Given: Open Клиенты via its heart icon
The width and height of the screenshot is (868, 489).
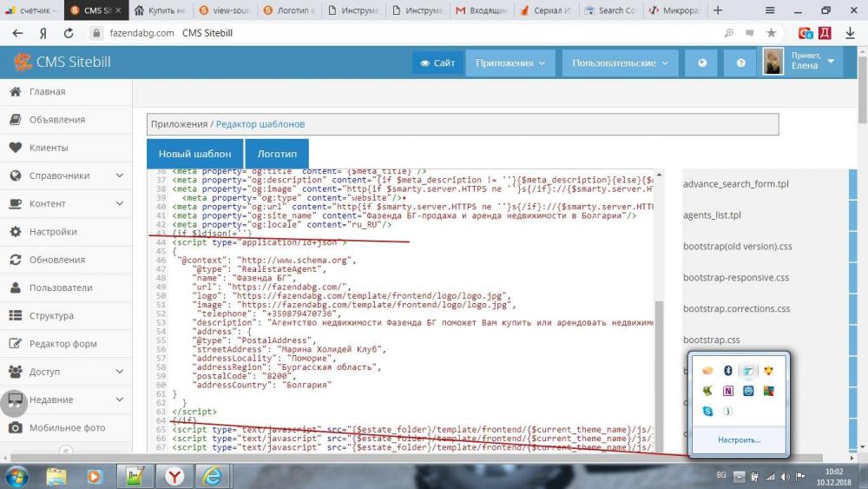Looking at the screenshot, I should [x=15, y=148].
